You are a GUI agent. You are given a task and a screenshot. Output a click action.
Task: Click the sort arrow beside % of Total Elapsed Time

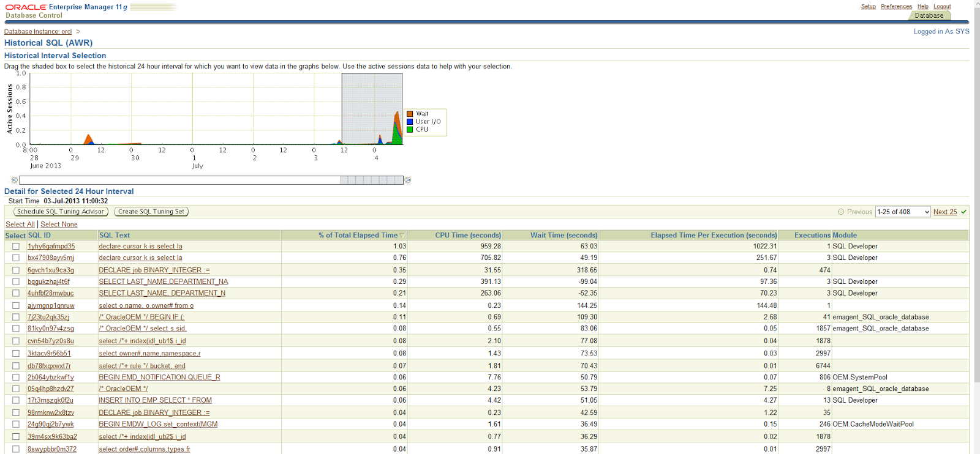(402, 236)
